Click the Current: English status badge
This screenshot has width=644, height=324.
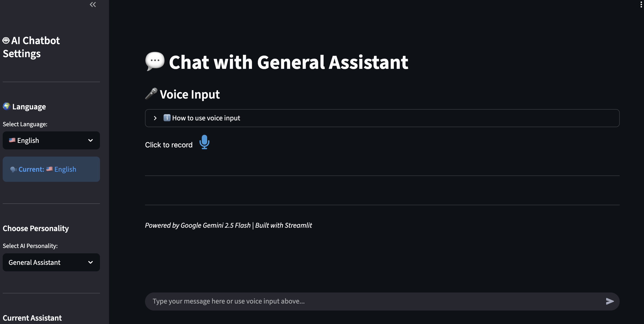(x=51, y=169)
